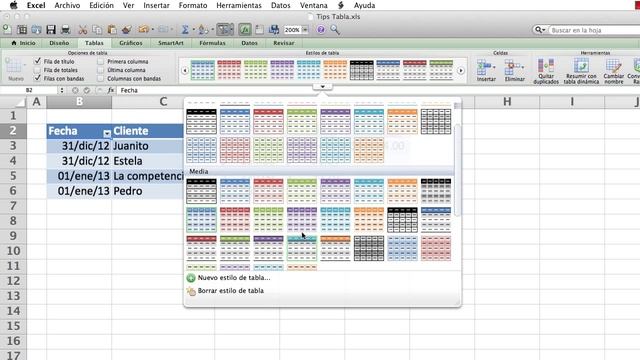640x360 pixels.
Task: Choose the purple table style in ribbon strip
Action: (282, 70)
